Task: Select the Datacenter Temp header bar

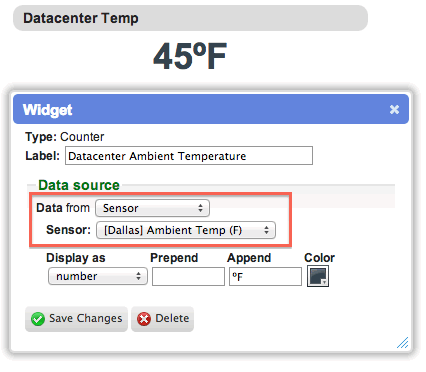Action: [190, 18]
